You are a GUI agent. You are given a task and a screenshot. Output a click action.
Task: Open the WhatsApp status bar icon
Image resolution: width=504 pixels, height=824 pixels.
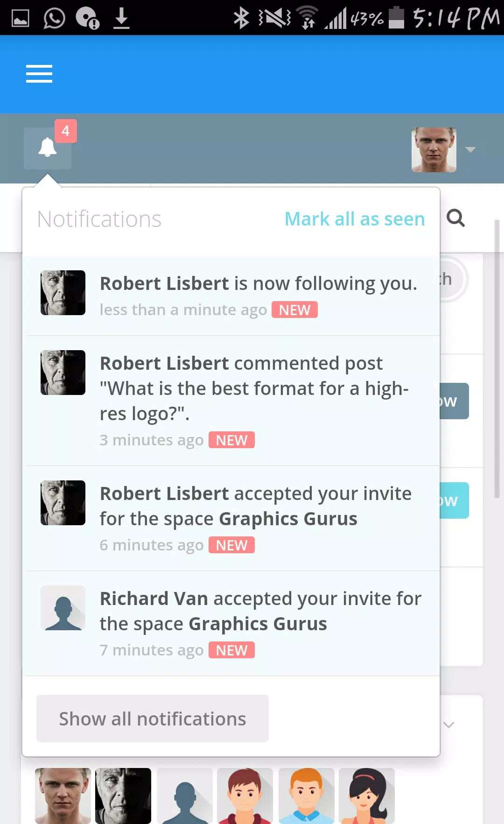(54, 19)
